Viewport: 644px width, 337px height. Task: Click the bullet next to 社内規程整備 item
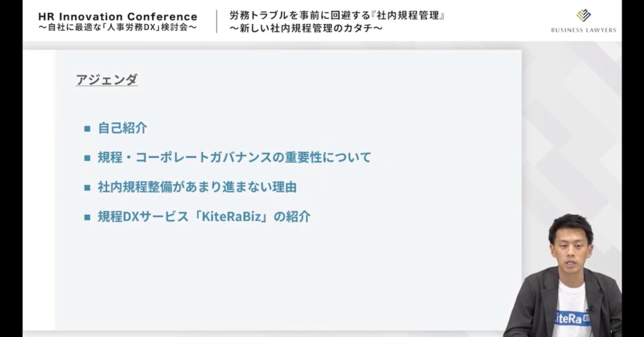point(87,187)
